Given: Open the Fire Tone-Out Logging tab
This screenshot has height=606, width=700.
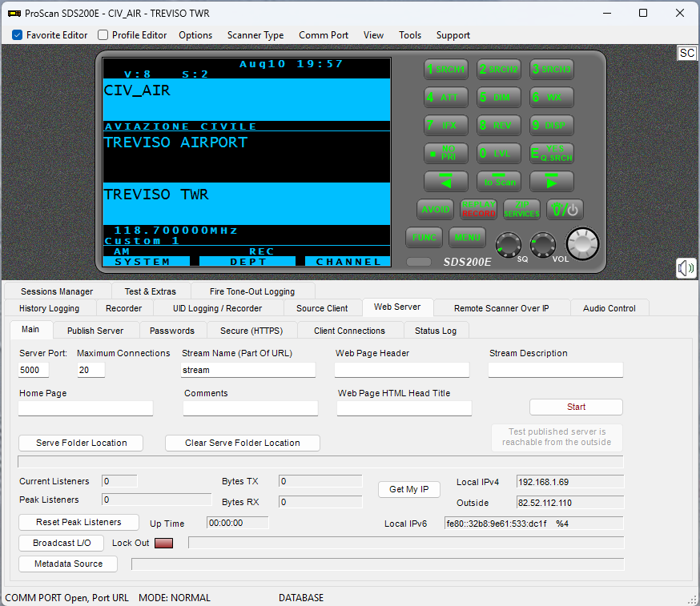Looking at the screenshot, I should coord(252,291).
